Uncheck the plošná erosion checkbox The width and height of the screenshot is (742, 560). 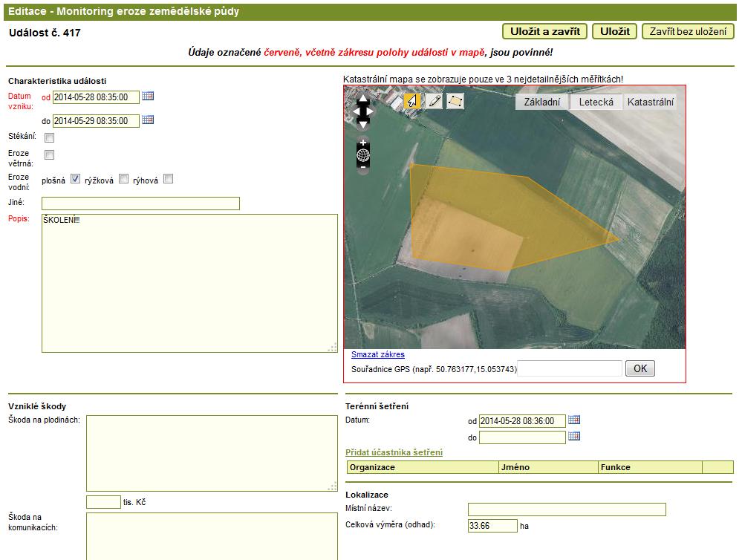[75, 179]
